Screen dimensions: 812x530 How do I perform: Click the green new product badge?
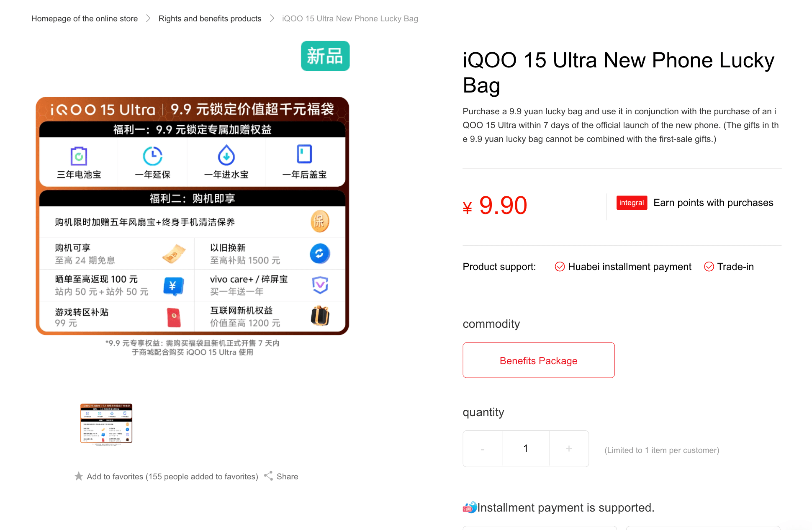[325, 56]
